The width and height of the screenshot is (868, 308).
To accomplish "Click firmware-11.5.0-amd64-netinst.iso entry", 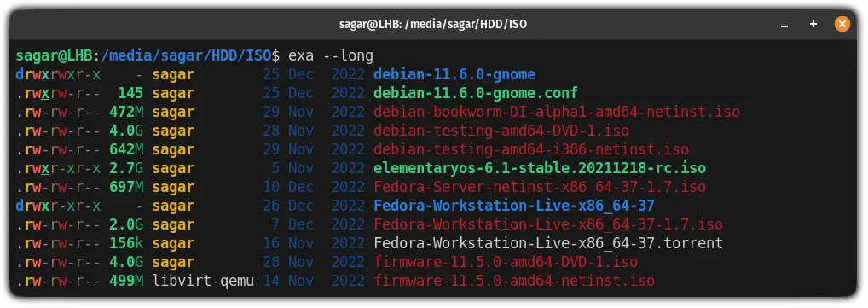I will (514, 281).
